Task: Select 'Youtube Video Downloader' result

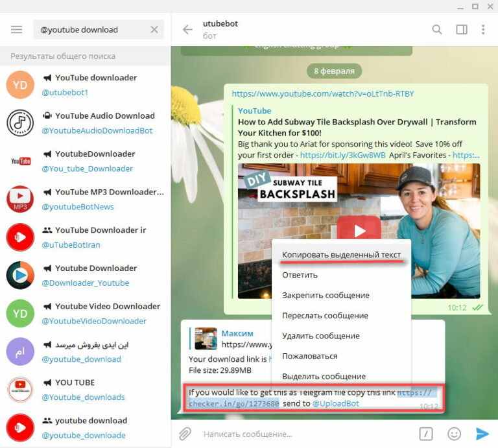Action: pos(85,313)
